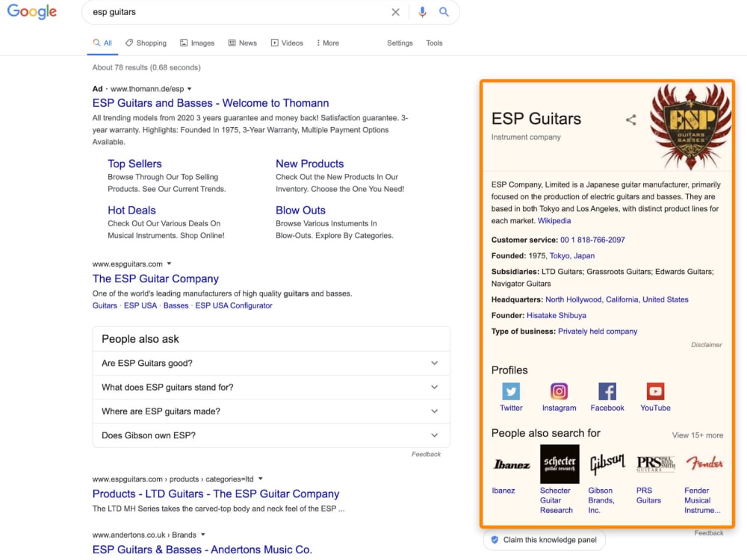Start voice search with the microphone icon

[422, 12]
